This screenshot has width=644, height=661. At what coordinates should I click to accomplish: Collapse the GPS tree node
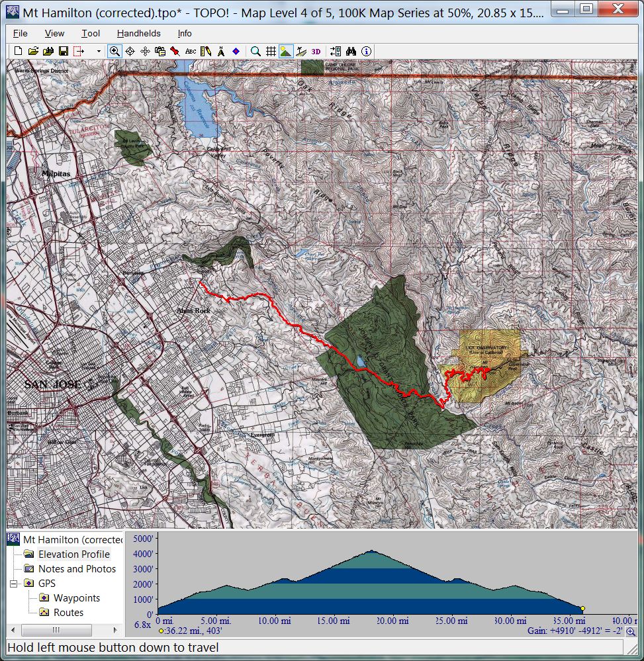point(13,584)
